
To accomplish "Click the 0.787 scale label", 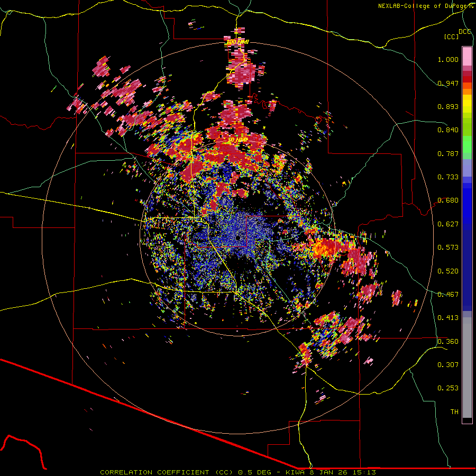I will (x=448, y=153).
